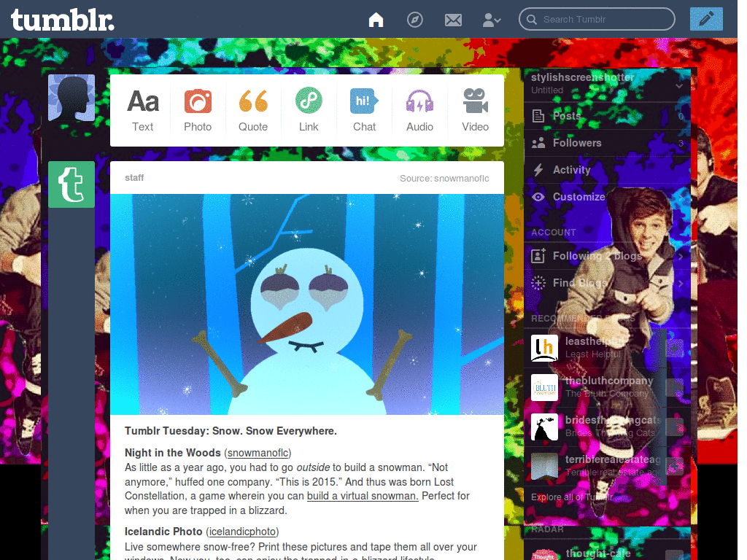Click the Tumblr logo
747x560 pixels.
tap(63, 20)
